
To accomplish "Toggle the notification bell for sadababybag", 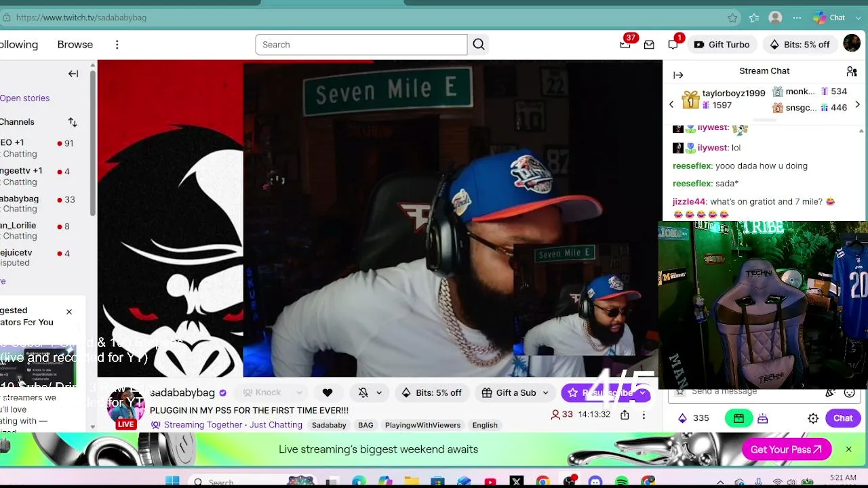I will 363,392.
